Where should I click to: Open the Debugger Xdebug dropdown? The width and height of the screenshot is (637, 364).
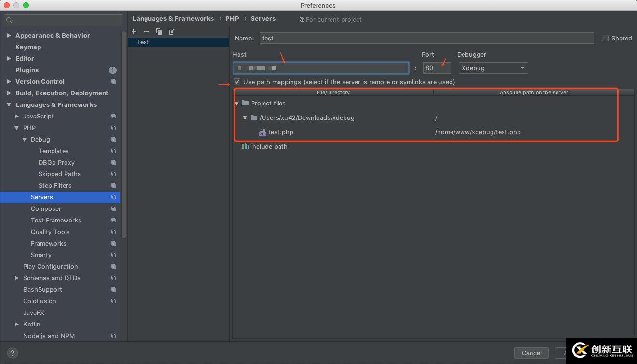(x=493, y=68)
